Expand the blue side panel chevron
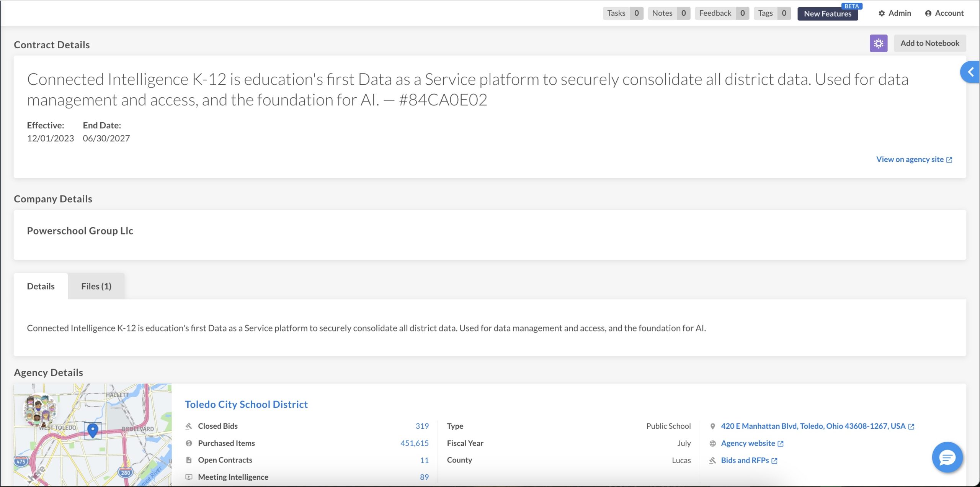The height and width of the screenshot is (487, 980). (x=970, y=72)
